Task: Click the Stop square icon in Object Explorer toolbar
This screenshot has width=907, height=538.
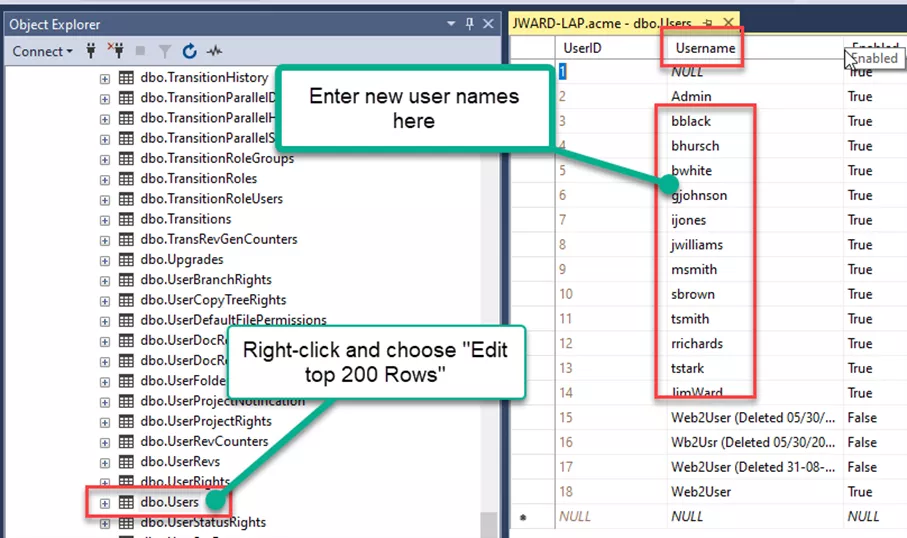Action: tap(140, 51)
